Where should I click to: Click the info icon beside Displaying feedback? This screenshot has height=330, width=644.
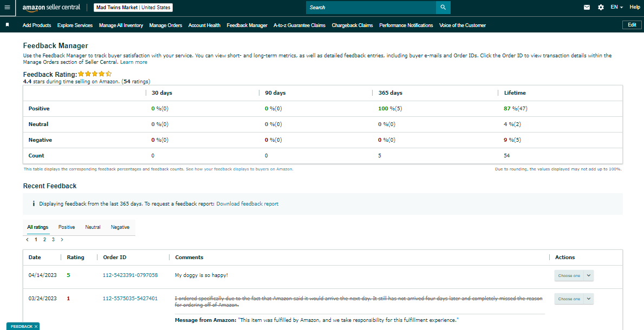33,203
